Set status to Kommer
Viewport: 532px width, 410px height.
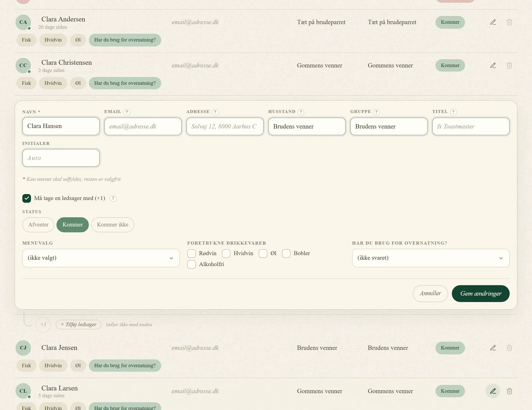coord(72,225)
